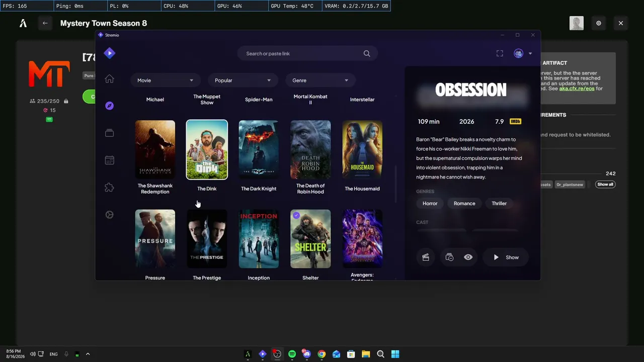
Task: Open Spotify from the taskbar
Action: (292, 354)
